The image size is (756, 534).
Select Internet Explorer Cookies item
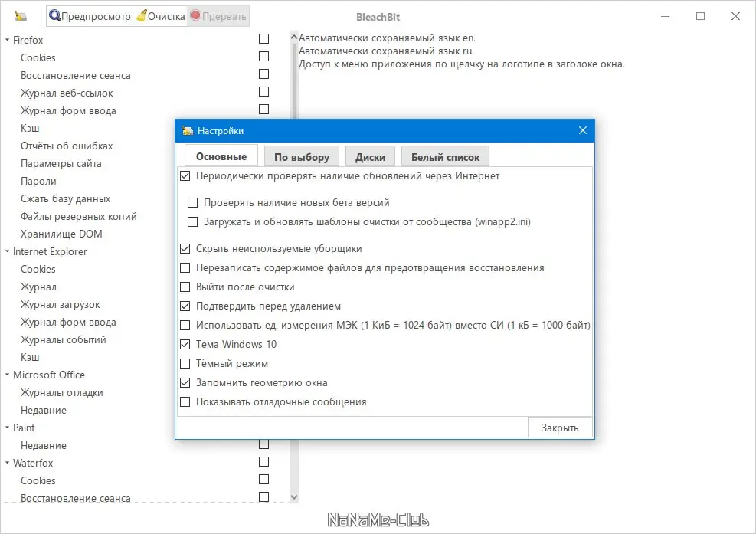38,269
